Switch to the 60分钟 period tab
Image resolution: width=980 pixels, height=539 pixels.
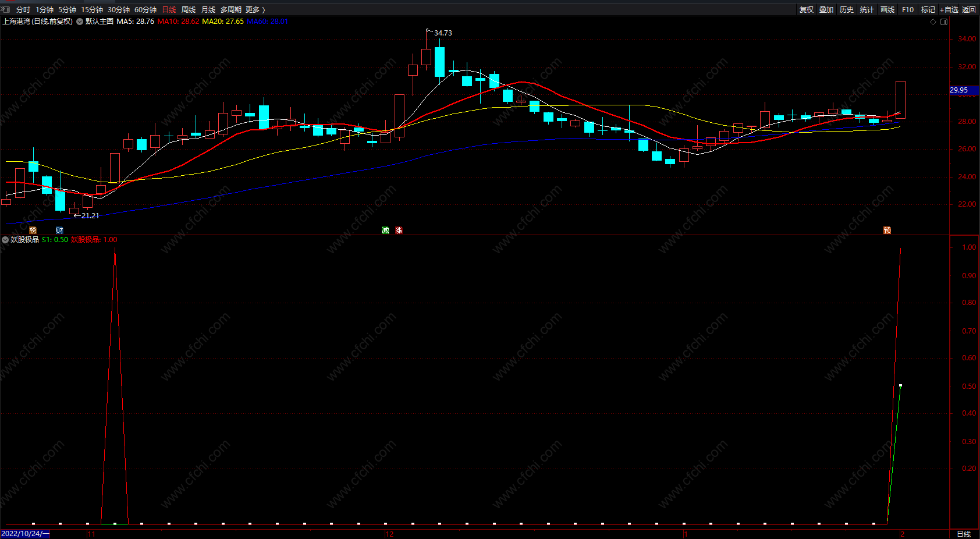[x=145, y=9]
